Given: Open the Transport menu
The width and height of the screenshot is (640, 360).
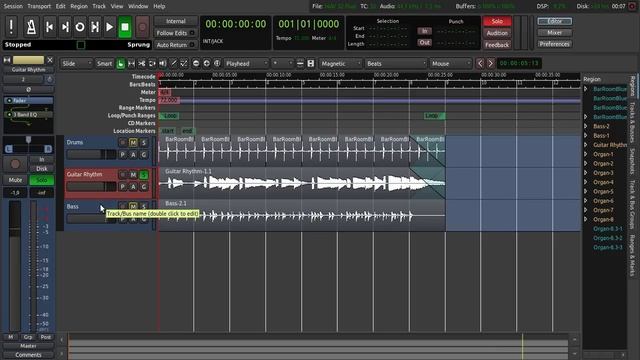Looking at the screenshot, I should point(39,6).
